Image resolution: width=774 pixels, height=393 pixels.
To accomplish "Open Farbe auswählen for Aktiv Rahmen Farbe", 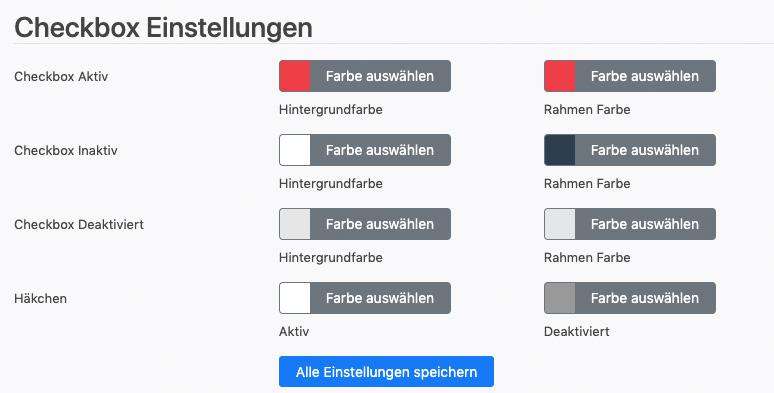I will [x=645, y=76].
